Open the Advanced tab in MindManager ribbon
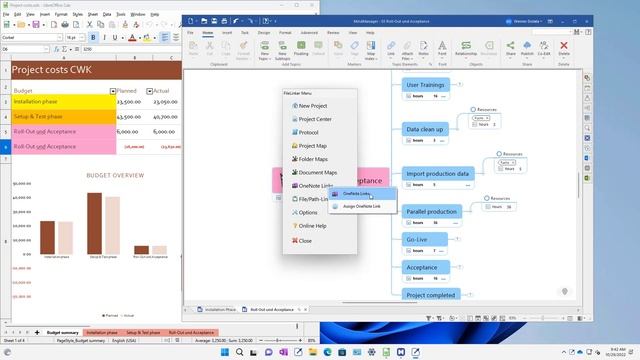 tap(309, 33)
